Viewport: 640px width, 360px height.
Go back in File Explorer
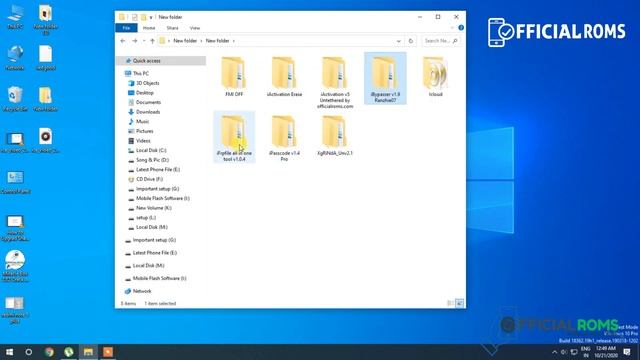(x=123, y=41)
